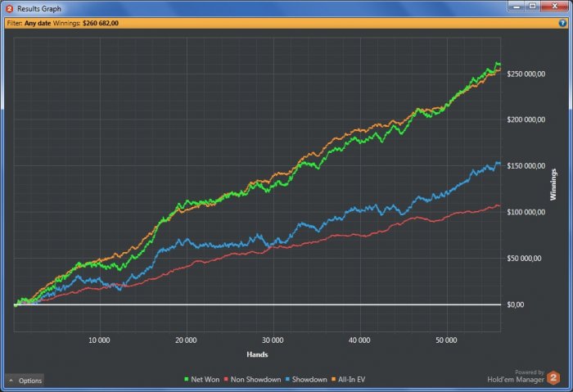
Task: Click the Any date filter text
Action: coord(38,23)
